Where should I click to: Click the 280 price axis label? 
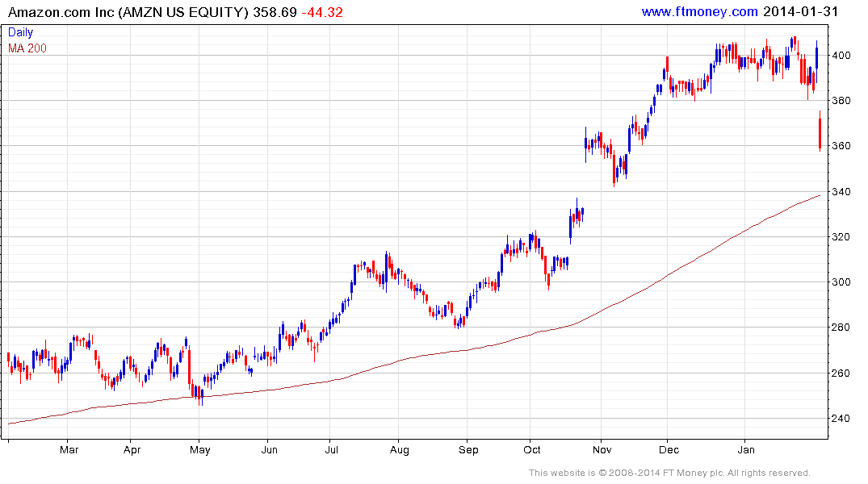[841, 328]
